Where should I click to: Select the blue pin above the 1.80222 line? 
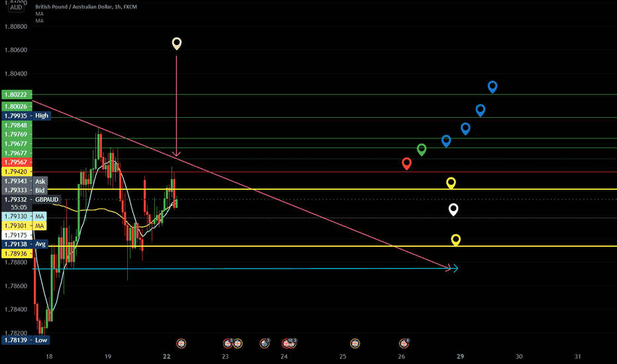[493, 87]
